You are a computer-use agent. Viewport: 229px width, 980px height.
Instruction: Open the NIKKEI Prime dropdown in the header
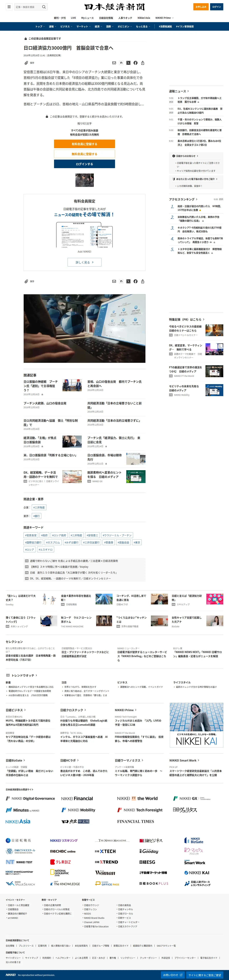pyautogui.click(x=164, y=18)
